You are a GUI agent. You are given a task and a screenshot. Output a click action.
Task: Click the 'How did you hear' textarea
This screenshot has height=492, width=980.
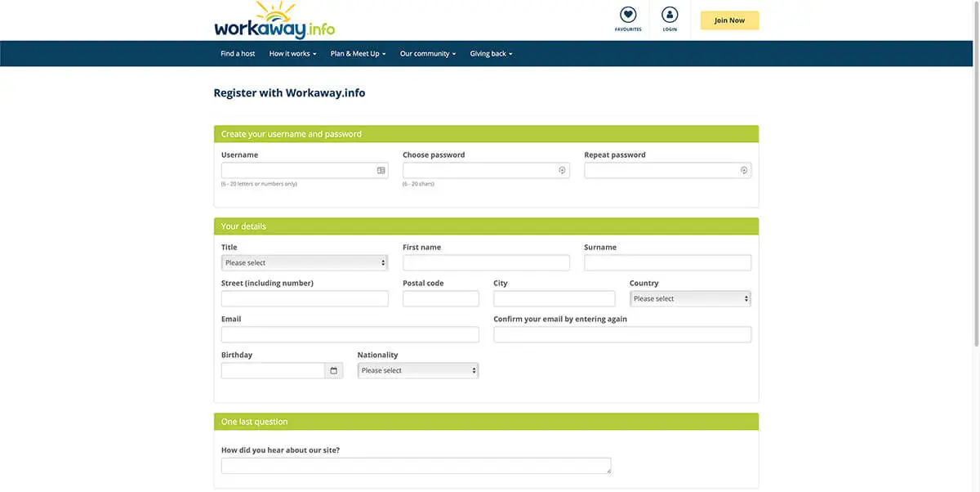click(416, 466)
